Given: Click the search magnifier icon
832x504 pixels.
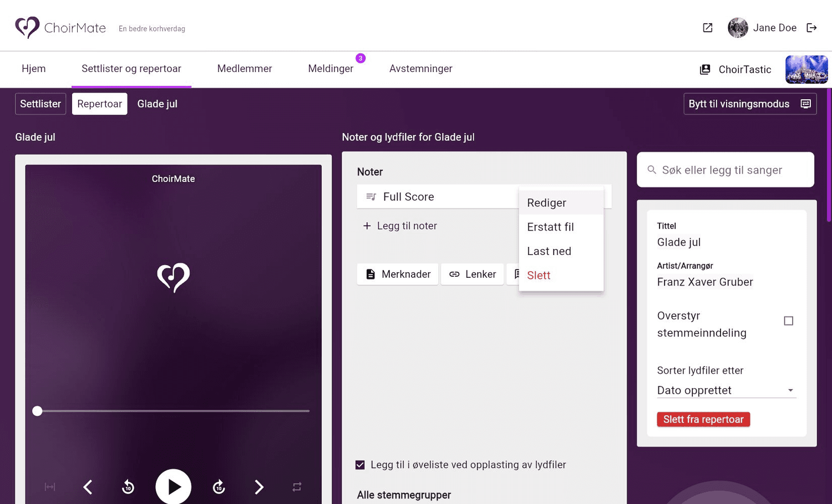Looking at the screenshot, I should 652,170.
